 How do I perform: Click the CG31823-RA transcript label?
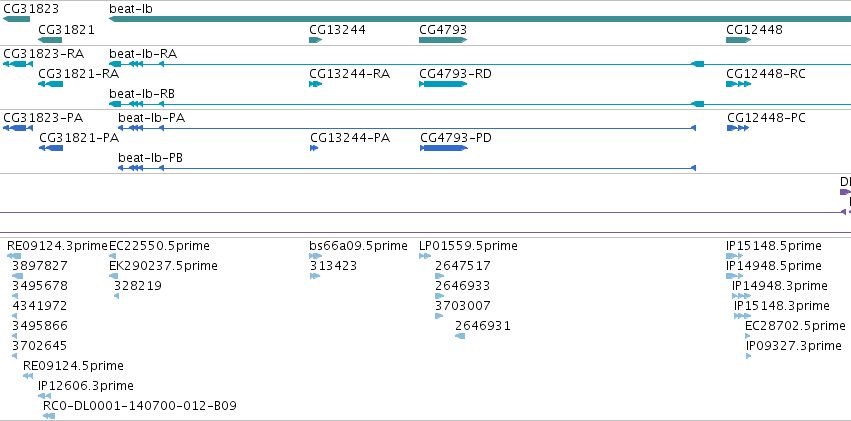coord(43,54)
